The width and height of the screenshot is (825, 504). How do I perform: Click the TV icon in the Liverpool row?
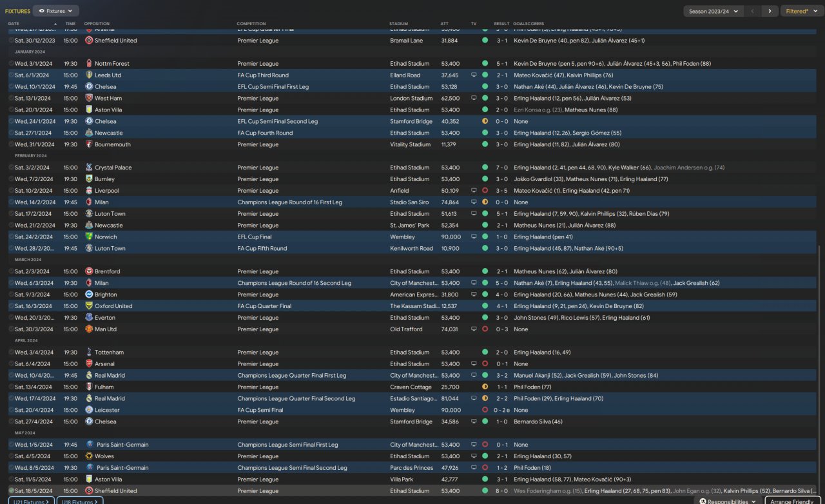pyautogui.click(x=474, y=191)
